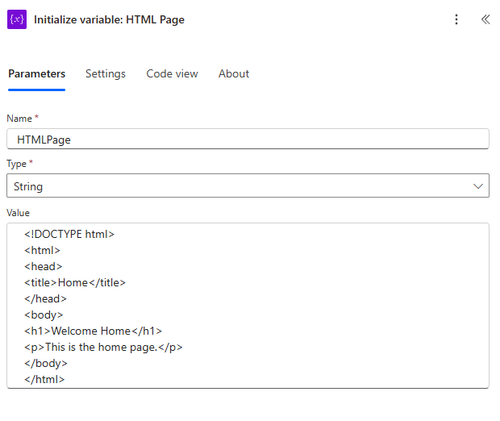Open the Code view tab
The image size is (500, 421).
click(172, 74)
